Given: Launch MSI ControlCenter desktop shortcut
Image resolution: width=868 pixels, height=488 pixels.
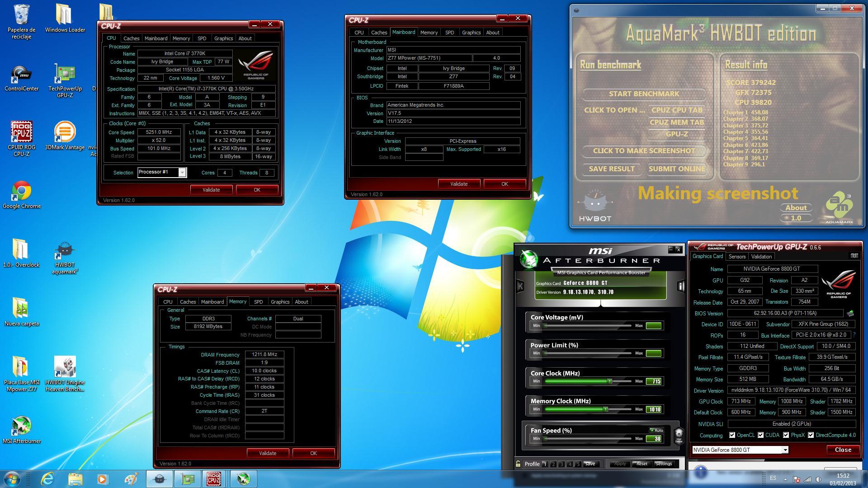Looking at the screenshot, I should coord(21,78).
